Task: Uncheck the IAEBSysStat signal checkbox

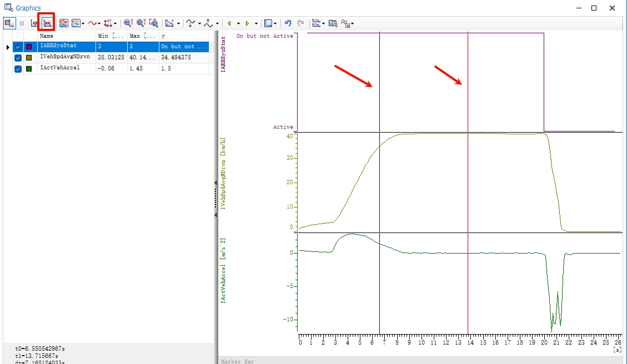Action: pos(18,47)
